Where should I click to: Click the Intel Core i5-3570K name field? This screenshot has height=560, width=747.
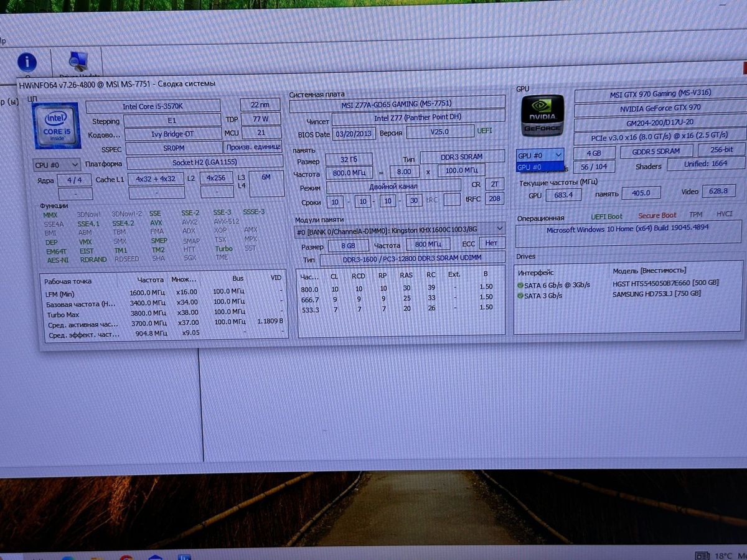(153, 106)
